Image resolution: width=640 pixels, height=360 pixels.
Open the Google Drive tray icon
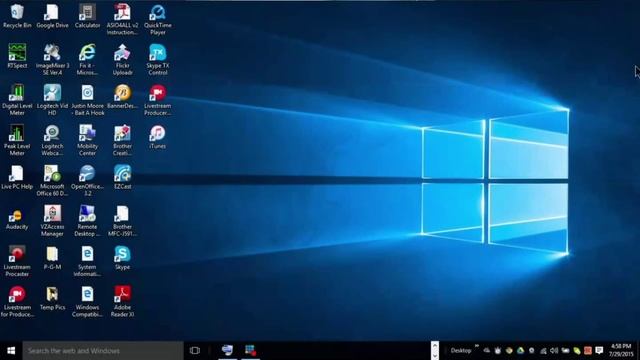pyautogui.click(x=520, y=351)
